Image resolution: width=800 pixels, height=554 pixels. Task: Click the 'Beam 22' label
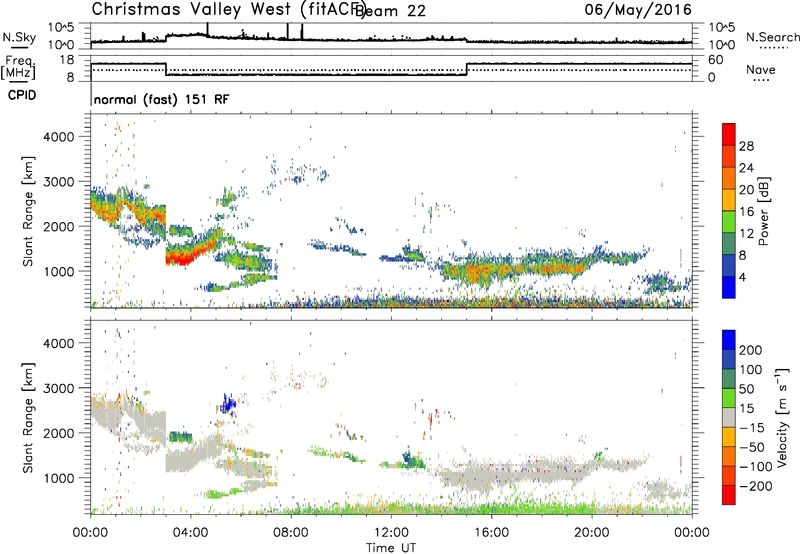tap(390, 11)
